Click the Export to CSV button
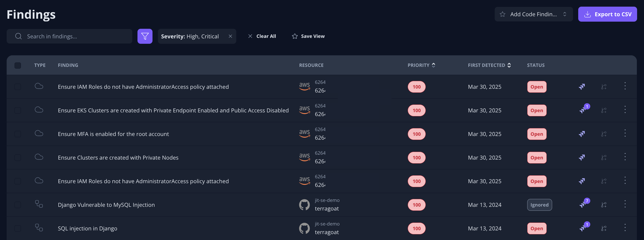 (x=608, y=14)
